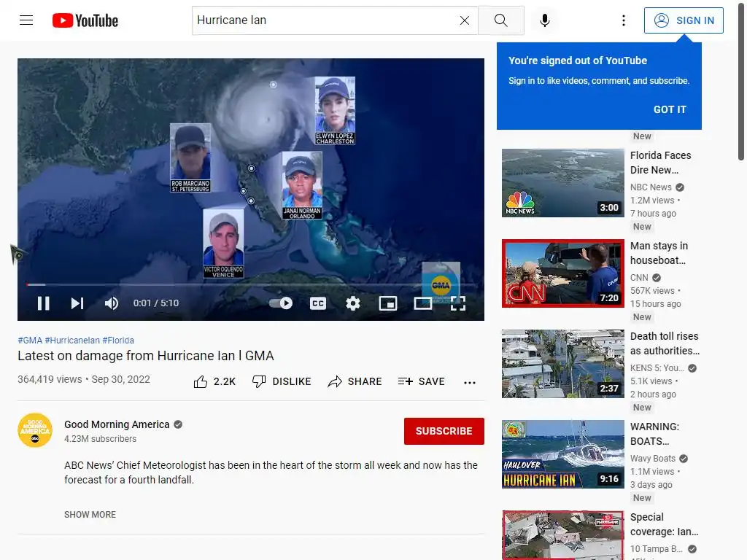The width and height of the screenshot is (747, 560).
Task: Open the hamburger guide menu
Action: 26,20
